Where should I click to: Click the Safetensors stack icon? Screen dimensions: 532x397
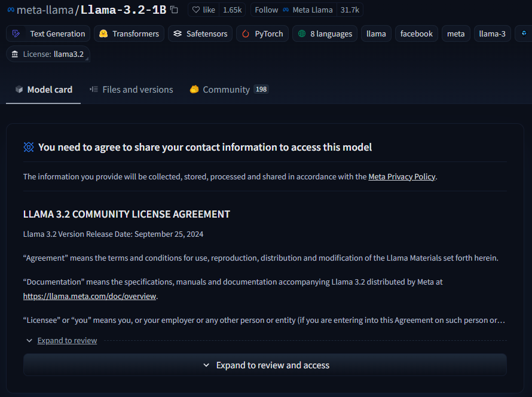coord(178,33)
